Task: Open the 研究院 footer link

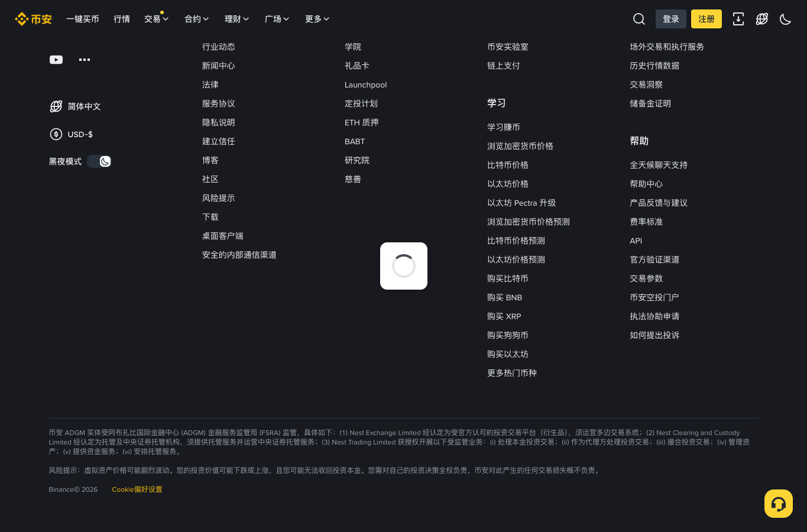Action: [x=357, y=160]
